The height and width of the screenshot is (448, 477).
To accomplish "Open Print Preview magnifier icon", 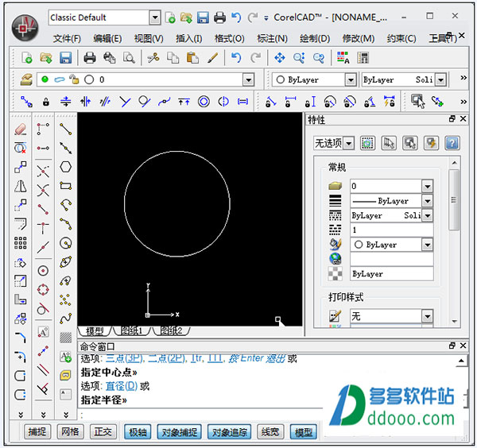I will click(x=129, y=58).
